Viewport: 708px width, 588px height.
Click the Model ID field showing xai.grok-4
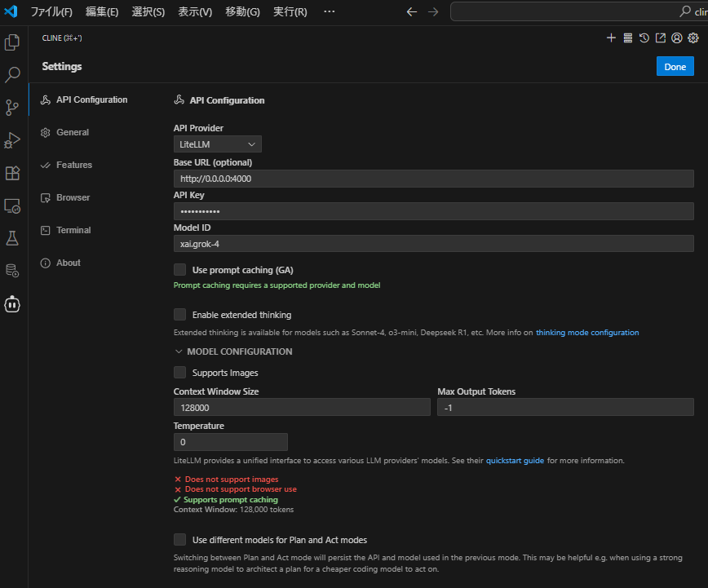pyautogui.click(x=433, y=243)
